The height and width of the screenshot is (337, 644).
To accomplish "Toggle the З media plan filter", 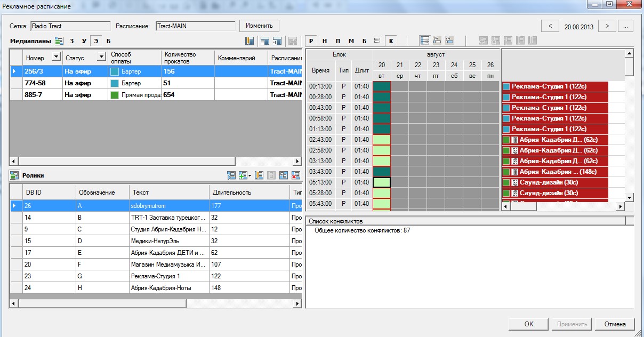I will [x=71, y=41].
